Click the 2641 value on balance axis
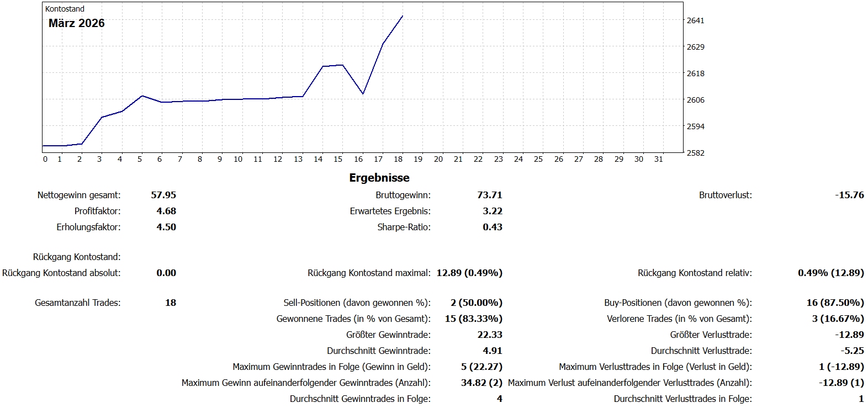 coord(695,20)
